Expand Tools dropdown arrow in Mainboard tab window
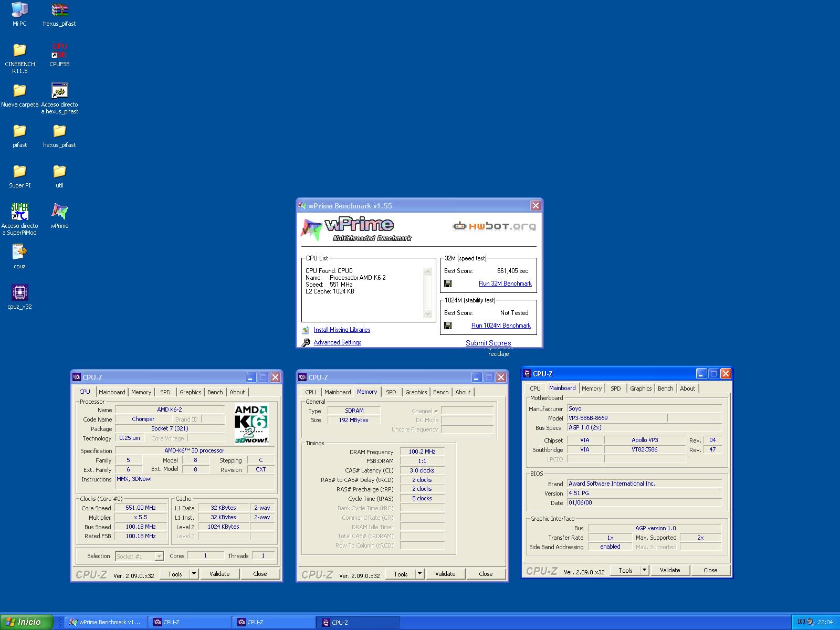840x630 pixels. [644, 570]
